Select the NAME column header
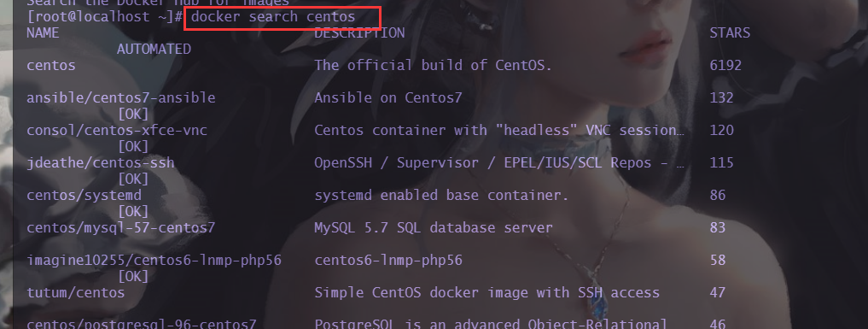868x329 pixels. click(43, 32)
